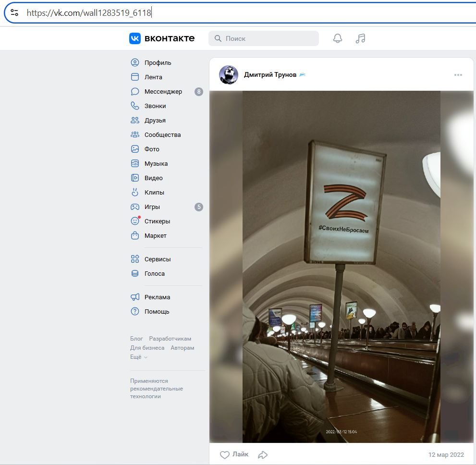This screenshot has height=465, width=476.
Task: Open Маркет from sidebar
Action: pyautogui.click(x=155, y=235)
